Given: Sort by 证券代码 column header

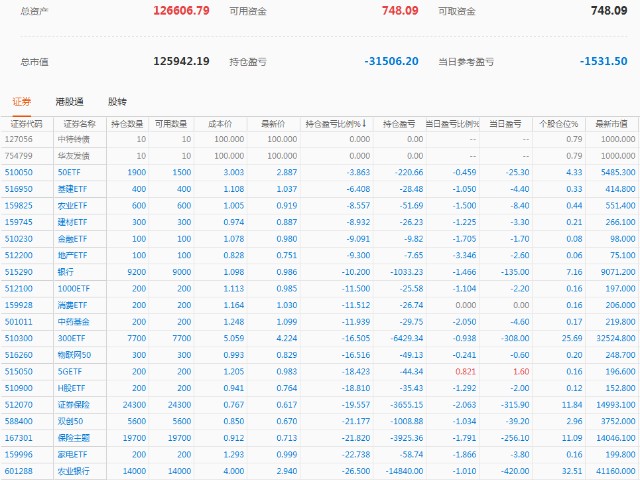Looking at the screenshot, I should tap(26, 124).
